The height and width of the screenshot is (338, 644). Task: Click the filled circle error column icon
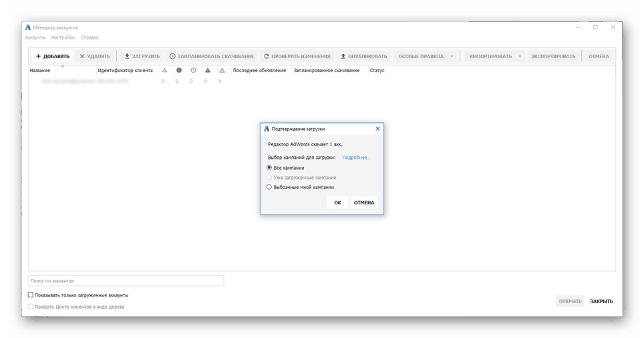(178, 70)
